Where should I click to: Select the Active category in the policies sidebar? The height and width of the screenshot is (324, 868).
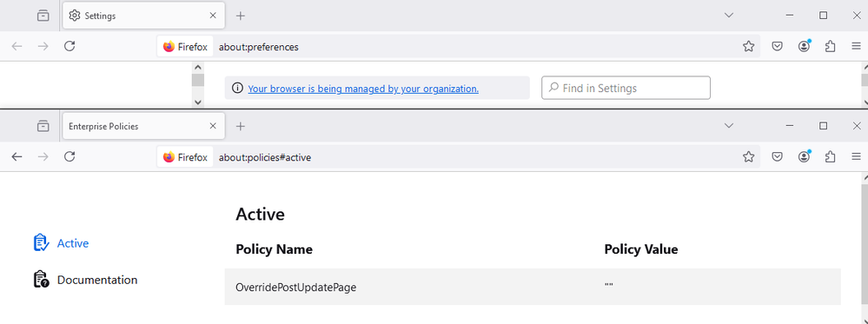point(61,243)
